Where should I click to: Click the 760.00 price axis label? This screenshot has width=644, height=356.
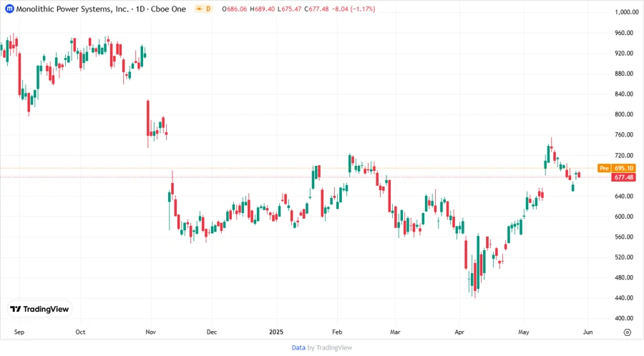pos(624,134)
